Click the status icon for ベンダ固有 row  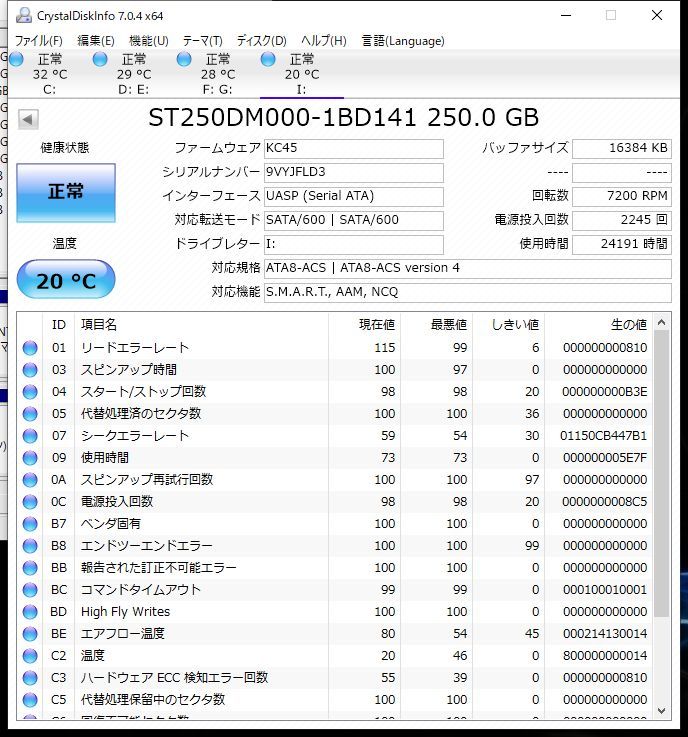pos(30,524)
